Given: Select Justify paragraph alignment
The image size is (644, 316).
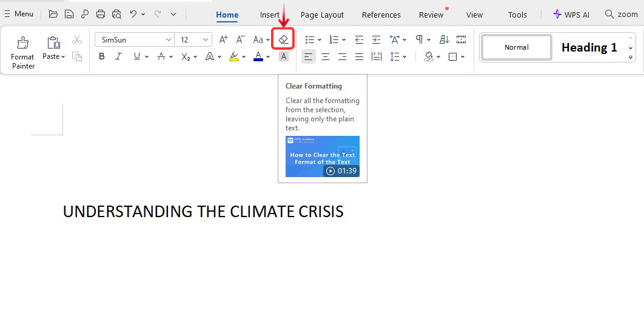Looking at the screenshot, I should pyautogui.click(x=360, y=56).
